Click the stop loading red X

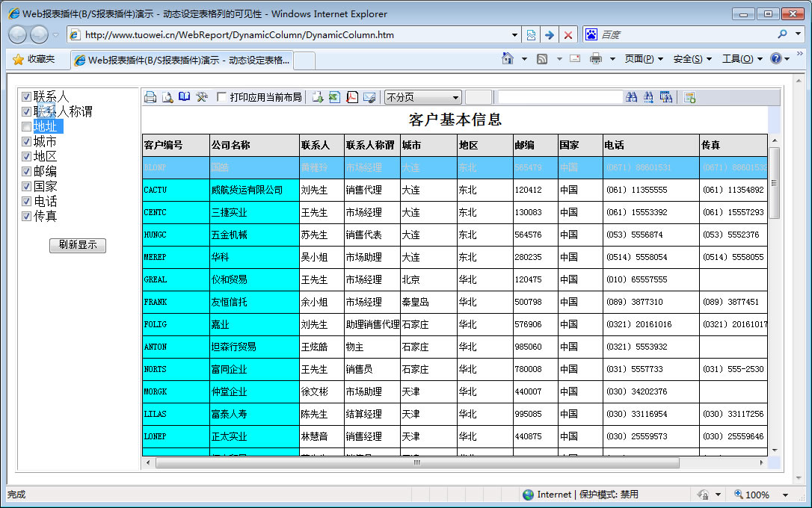pyautogui.click(x=568, y=35)
